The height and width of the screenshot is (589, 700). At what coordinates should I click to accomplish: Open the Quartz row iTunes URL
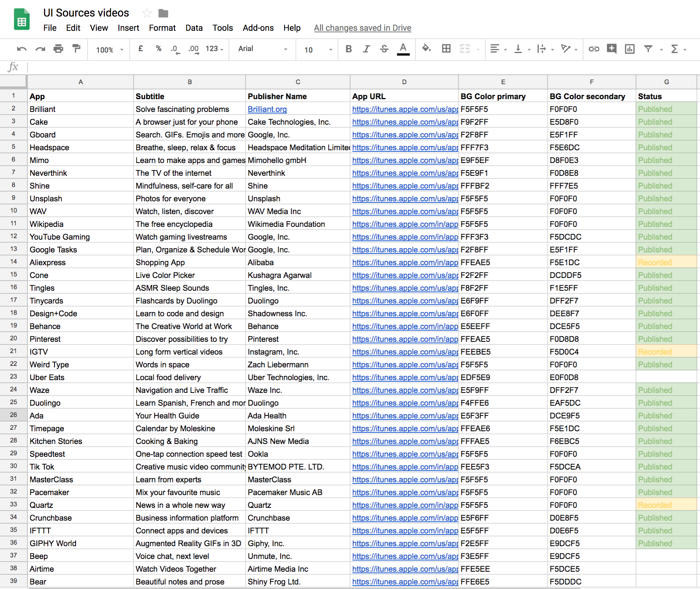[405, 505]
